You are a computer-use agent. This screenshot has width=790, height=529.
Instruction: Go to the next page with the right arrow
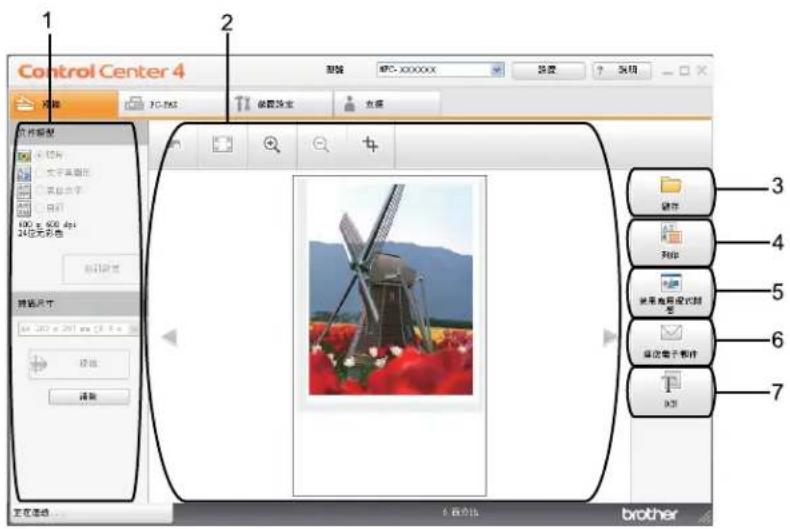[610, 337]
